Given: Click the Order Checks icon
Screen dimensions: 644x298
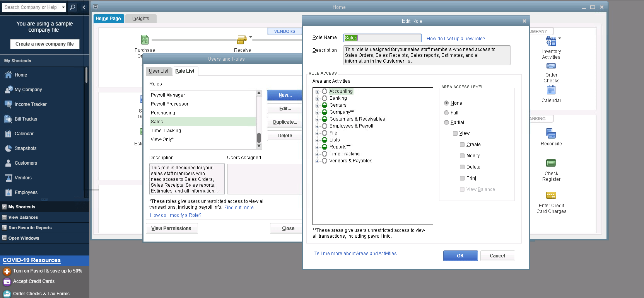Looking at the screenshot, I should click(551, 66).
